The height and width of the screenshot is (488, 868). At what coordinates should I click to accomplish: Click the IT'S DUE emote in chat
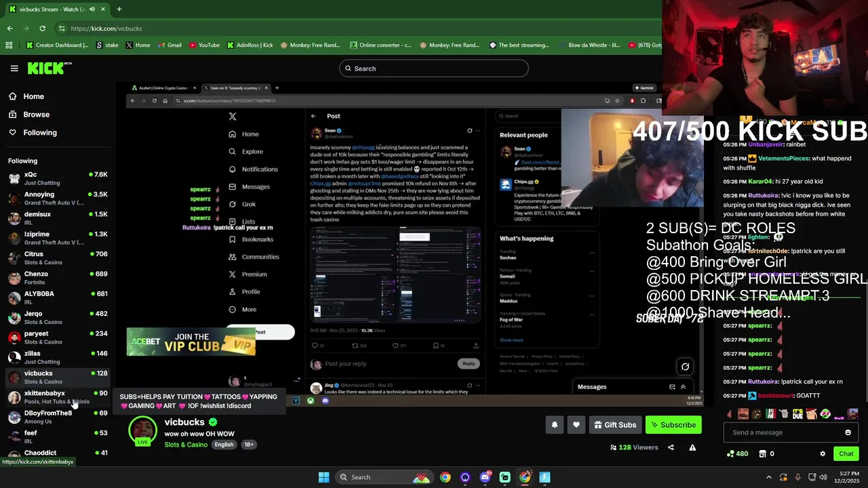click(797, 413)
